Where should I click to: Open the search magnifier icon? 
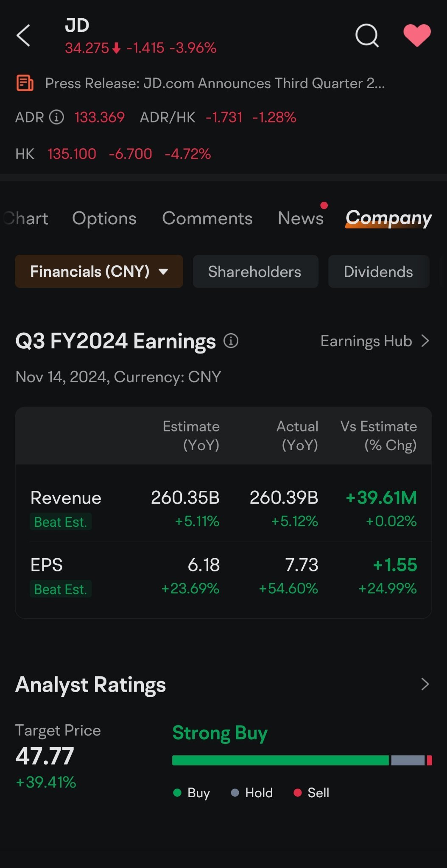(x=367, y=35)
